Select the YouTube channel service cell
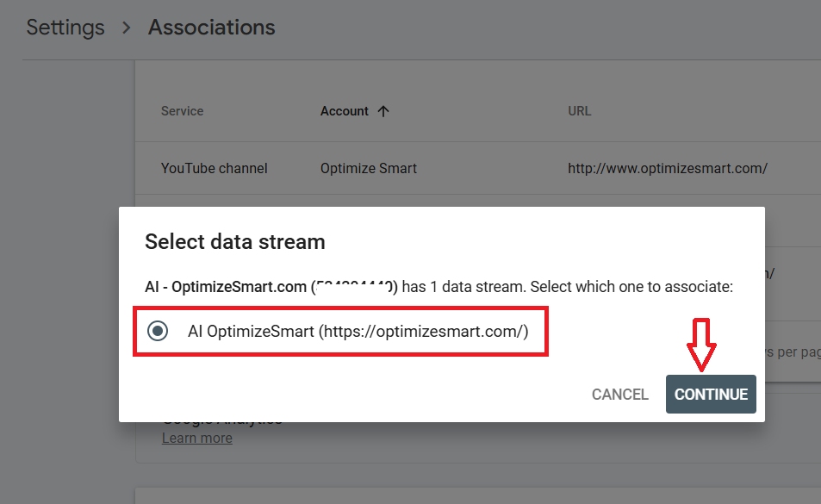This screenshot has width=821, height=504. pyautogui.click(x=215, y=168)
